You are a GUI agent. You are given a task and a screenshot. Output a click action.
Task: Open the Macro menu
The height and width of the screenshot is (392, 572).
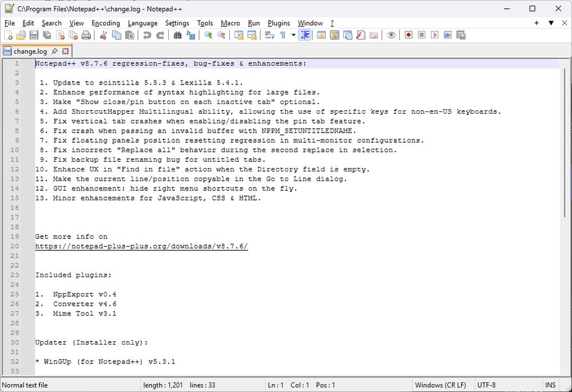click(230, 23)
